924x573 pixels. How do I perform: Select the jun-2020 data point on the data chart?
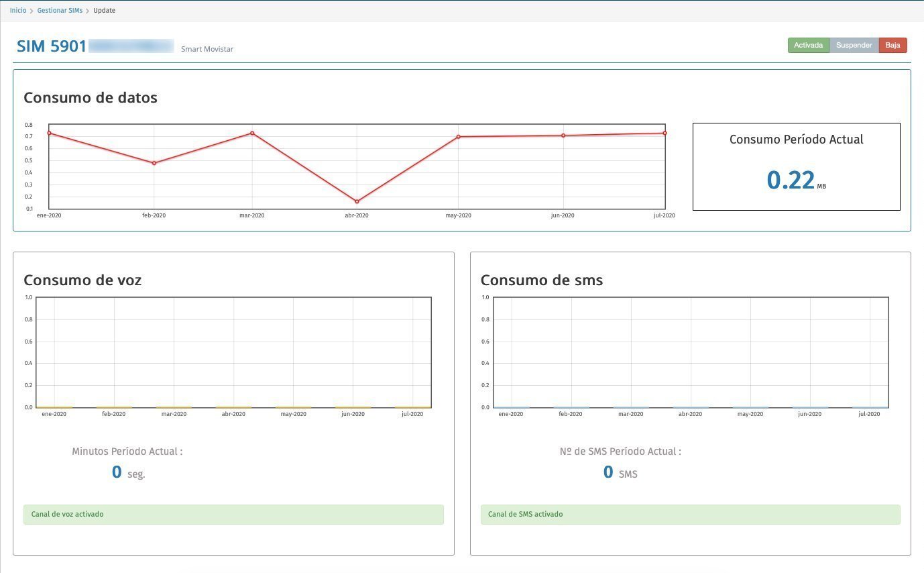tap(563, 136)
